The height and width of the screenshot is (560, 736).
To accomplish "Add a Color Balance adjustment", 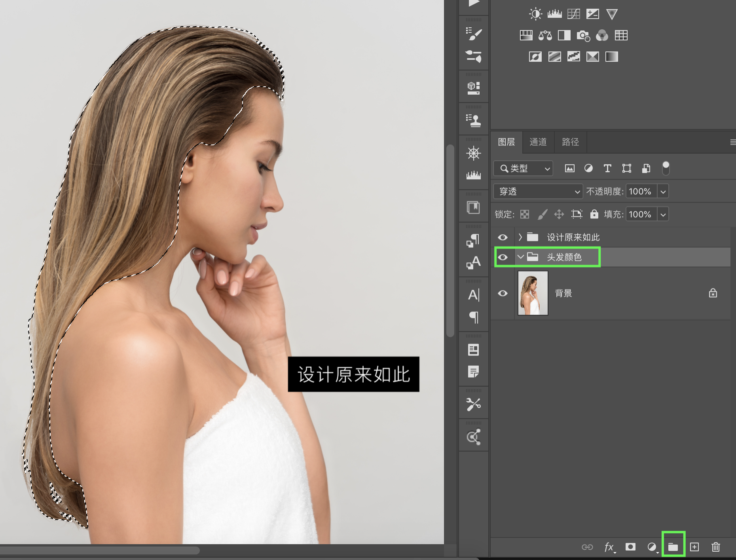I will coord(545,36).
